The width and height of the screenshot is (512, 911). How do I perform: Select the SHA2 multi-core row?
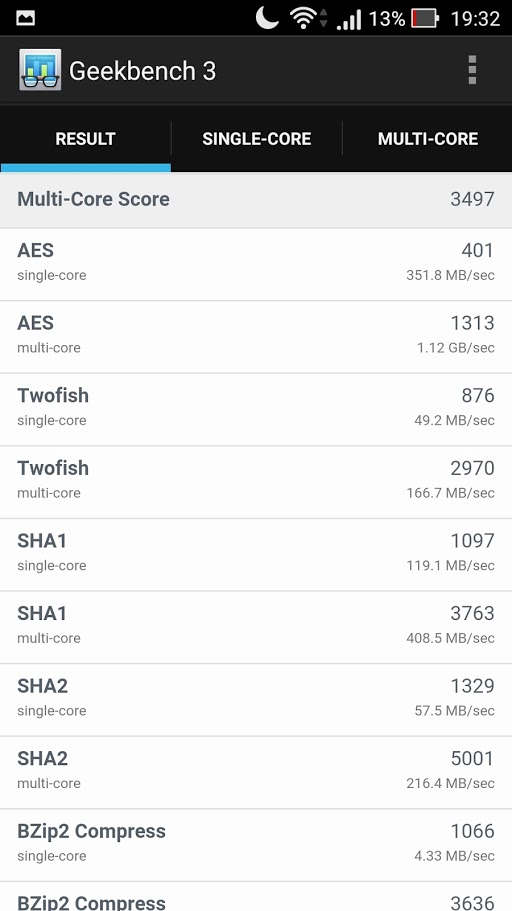[256, 773]
